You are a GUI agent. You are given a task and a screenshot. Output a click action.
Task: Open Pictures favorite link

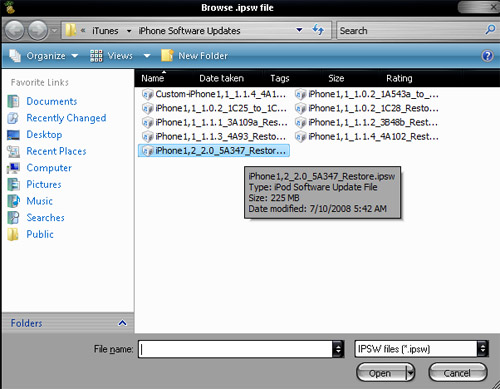pos(44,185)
